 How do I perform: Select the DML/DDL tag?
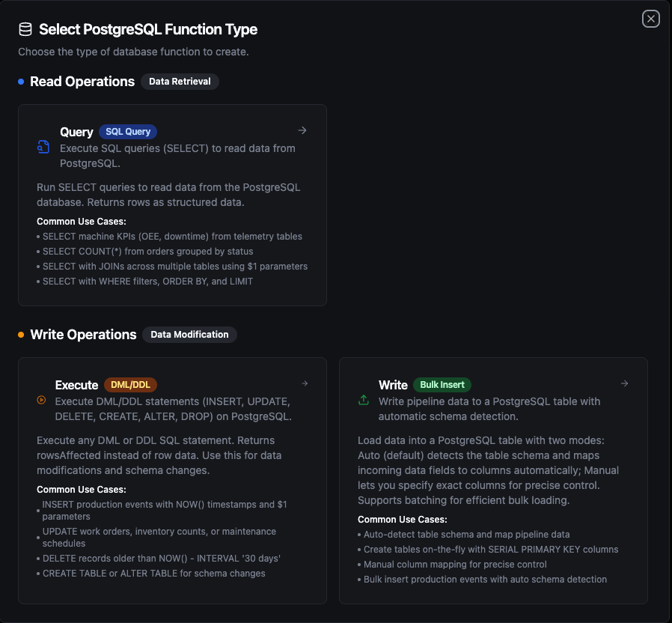pyautogui.click(x=130, y=385)
